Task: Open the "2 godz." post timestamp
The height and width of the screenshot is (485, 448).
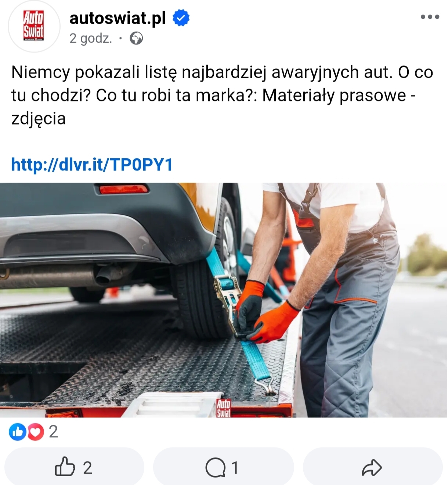Action: (x=91, y=38)
